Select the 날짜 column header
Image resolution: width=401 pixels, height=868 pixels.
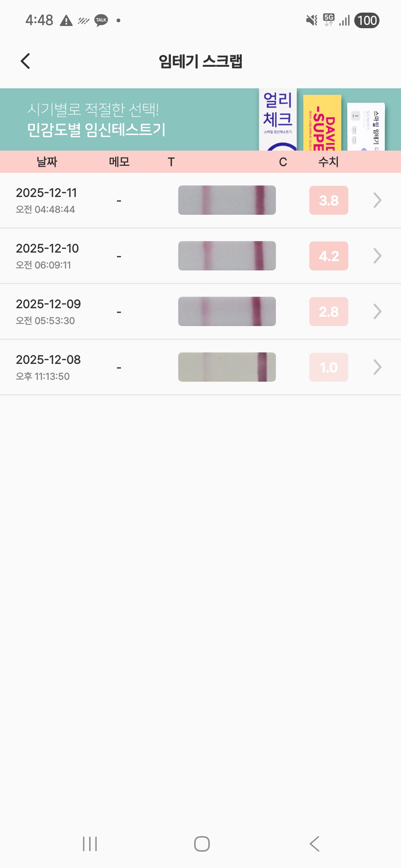(x=47, y=162)
